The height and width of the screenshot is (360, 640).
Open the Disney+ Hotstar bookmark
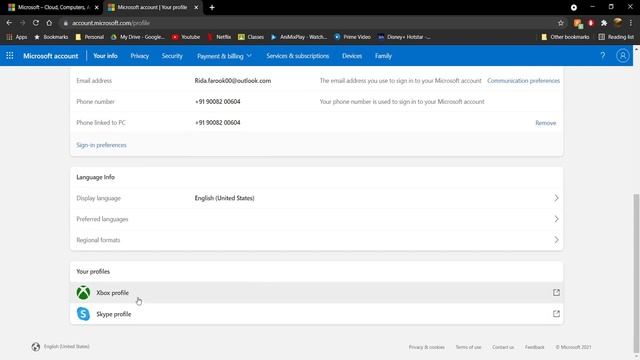click(404, 37)
